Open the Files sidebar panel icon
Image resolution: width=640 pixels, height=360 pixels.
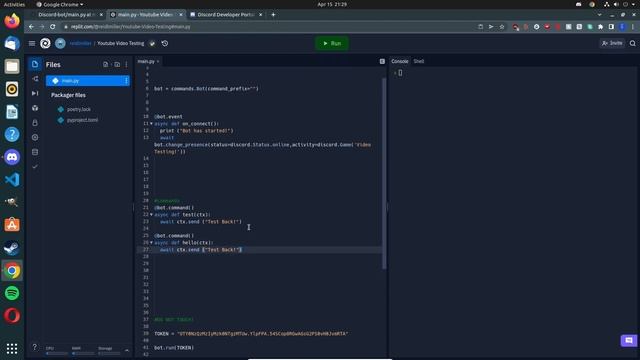pos(35,64)
